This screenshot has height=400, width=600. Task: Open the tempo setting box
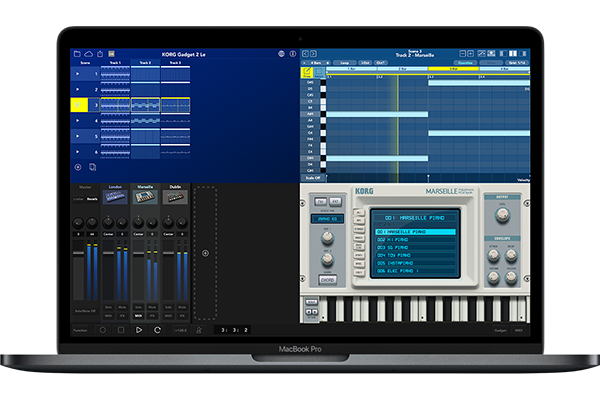coord(179,329)
